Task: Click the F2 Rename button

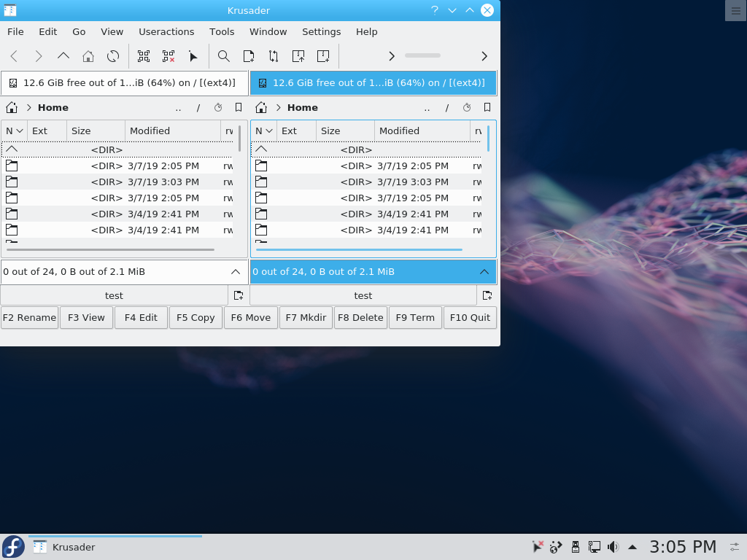Action: click(29, 318)
